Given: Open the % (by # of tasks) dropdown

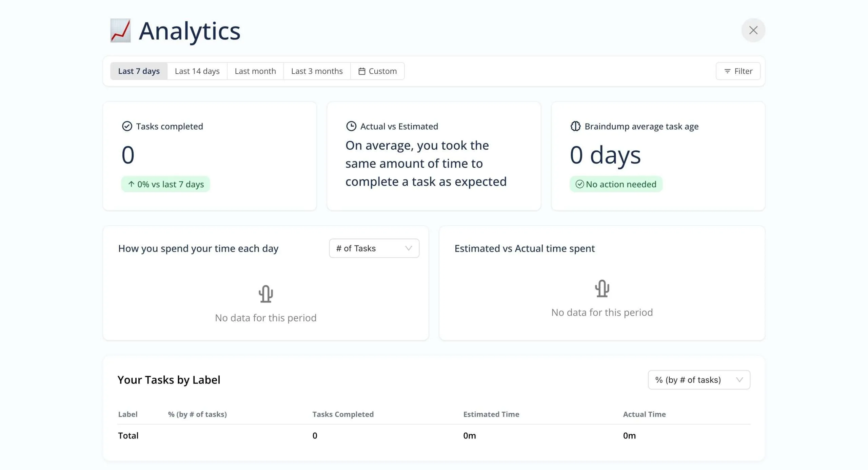Looking at the screenshot, I should click(699, 380).
